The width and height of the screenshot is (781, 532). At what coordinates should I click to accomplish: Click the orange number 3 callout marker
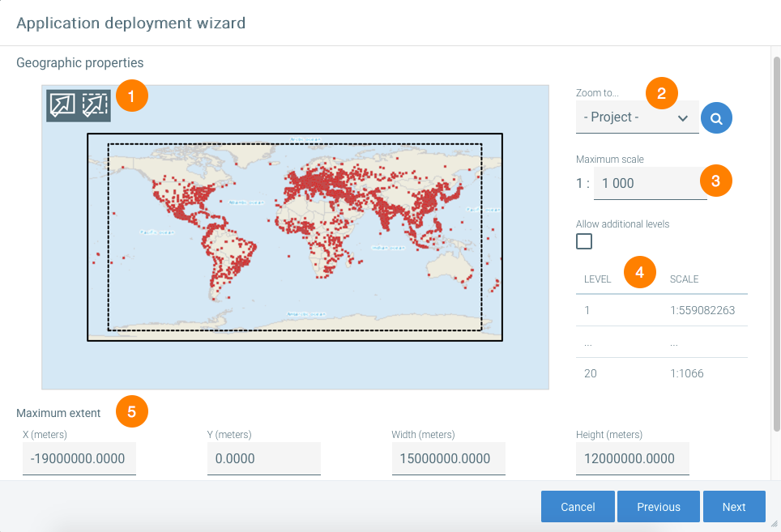(x=715, y=181)
